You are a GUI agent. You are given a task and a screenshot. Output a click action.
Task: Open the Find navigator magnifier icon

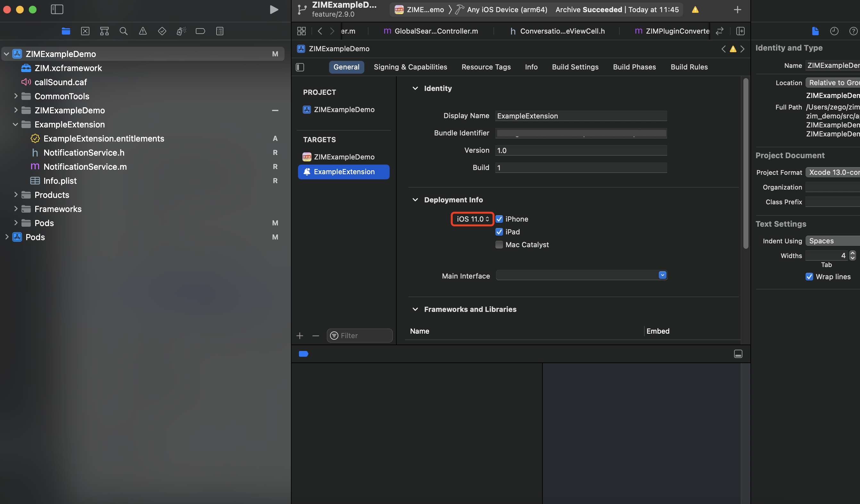point(124,31)
